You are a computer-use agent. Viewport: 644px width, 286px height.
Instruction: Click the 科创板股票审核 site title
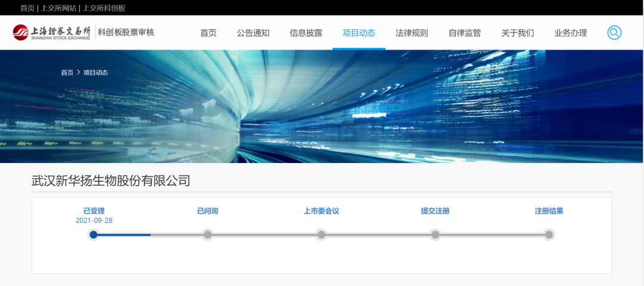click(126, 32)
